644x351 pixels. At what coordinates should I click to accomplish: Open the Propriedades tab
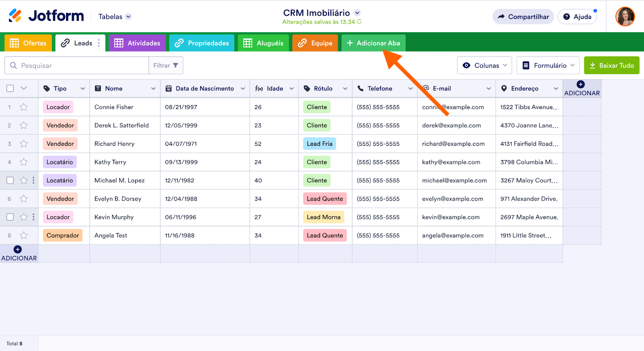pyautogui.click(x=202, y=43)
